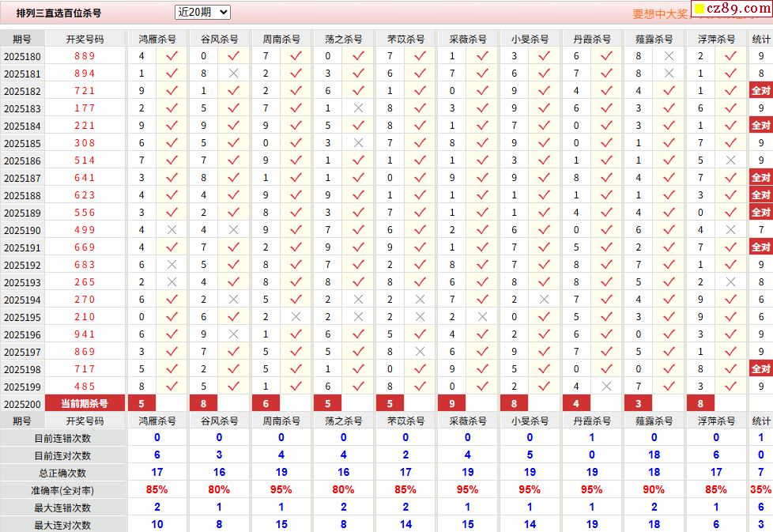Click 最大连对次数 value 19 under 丹霞杀号
Screen dimensions: 773x532
592,524
